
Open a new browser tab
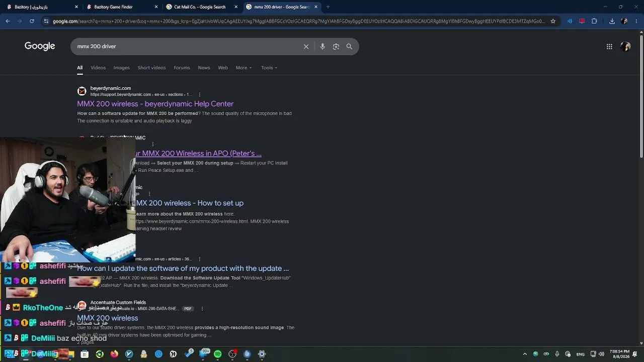(328, 7)
